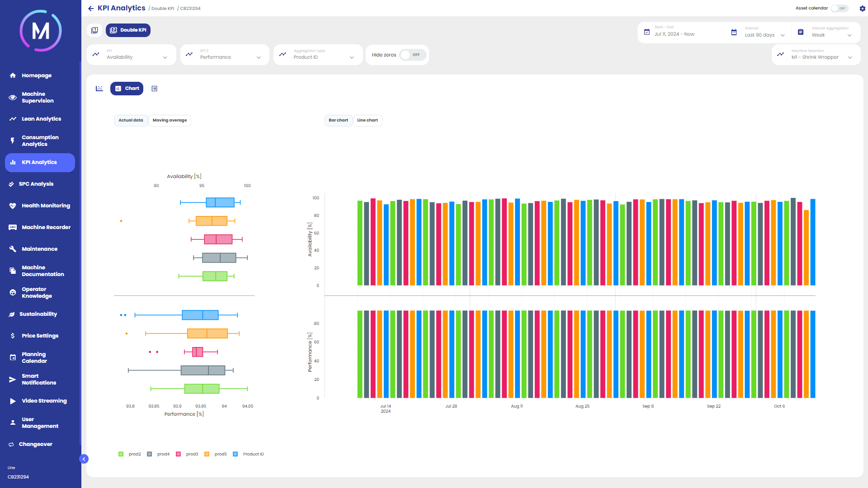Collapse the sidebar with the chevron button
Image resolution: width=868 pixels, height=488 pixels.
pyautogui.click(x=84, y=459)
